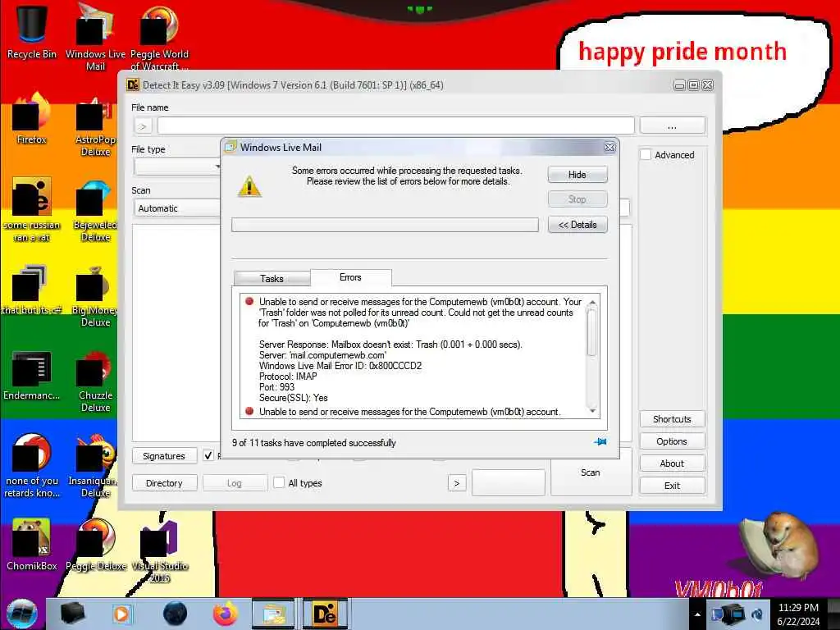Collapse the dialog with the << Details button
Image resolution: width=840 pixels, height=630 pixels.
[577, 225]
